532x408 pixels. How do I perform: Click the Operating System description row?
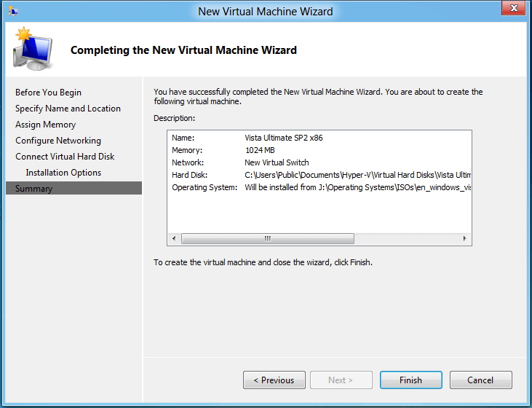coord(320,187)
